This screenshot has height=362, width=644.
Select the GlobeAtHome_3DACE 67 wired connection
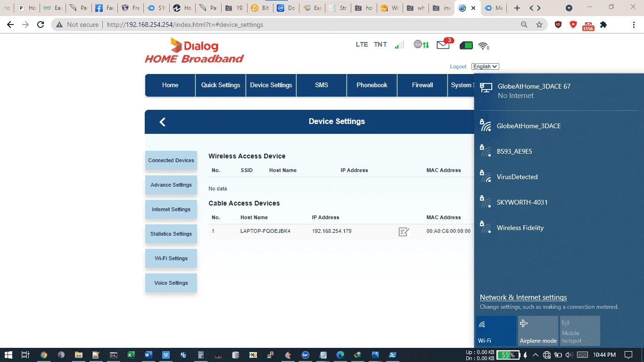(559, 90)
